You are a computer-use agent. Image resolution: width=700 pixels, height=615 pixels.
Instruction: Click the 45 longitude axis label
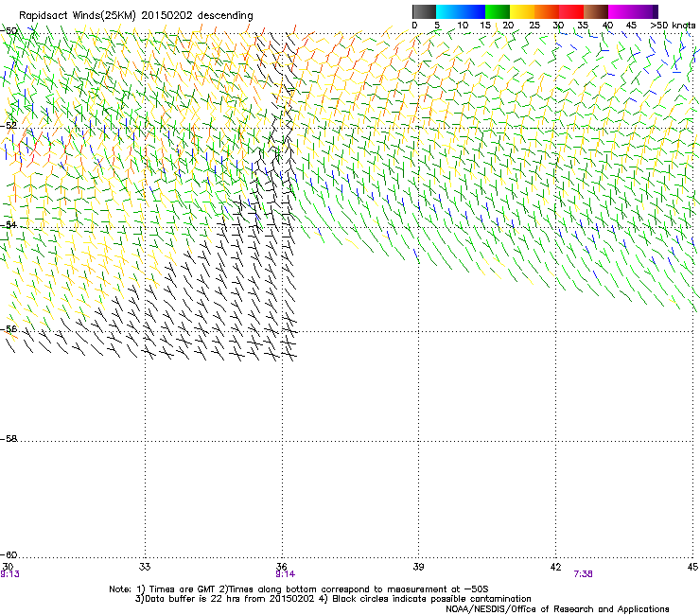tap(692, 567)
